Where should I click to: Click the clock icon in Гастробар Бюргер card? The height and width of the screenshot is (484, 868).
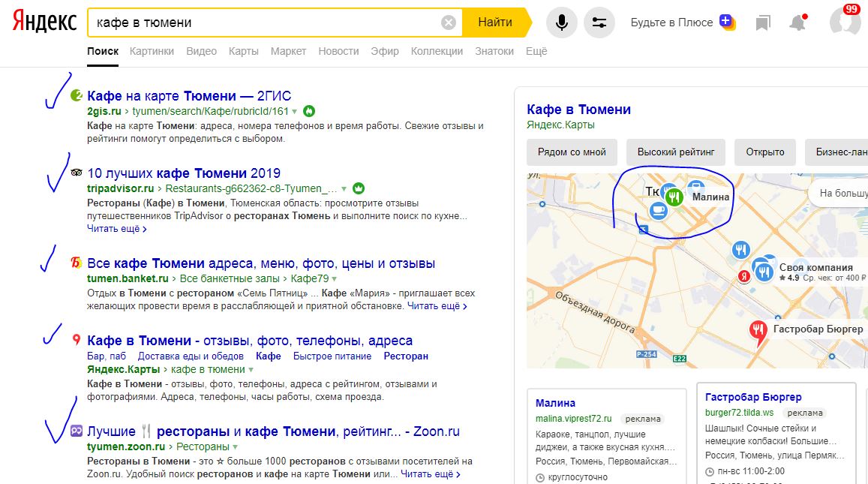point(709,472)
